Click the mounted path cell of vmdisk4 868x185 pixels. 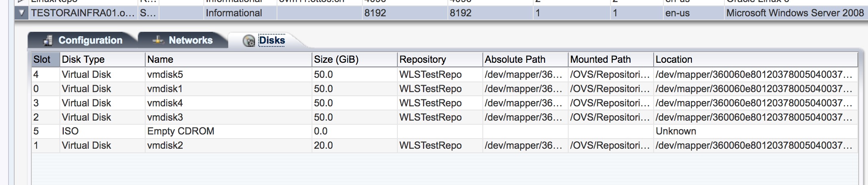point(611,103)
